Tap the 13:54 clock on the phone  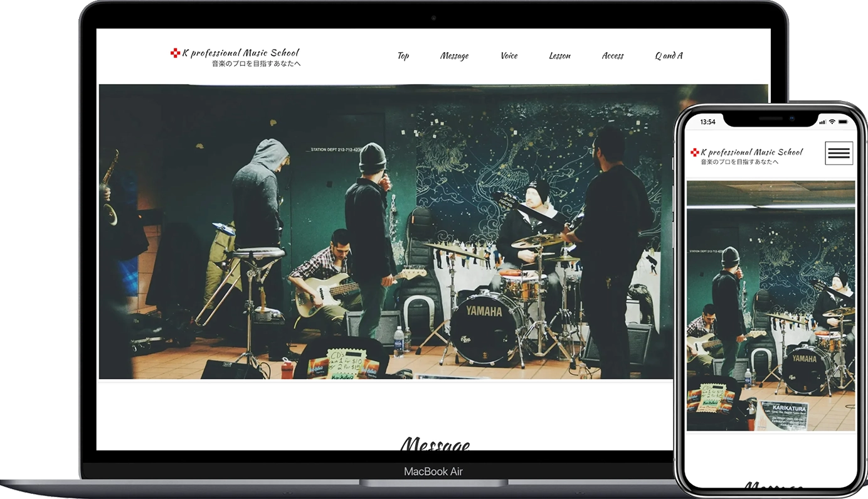click(x=707, y=122)
